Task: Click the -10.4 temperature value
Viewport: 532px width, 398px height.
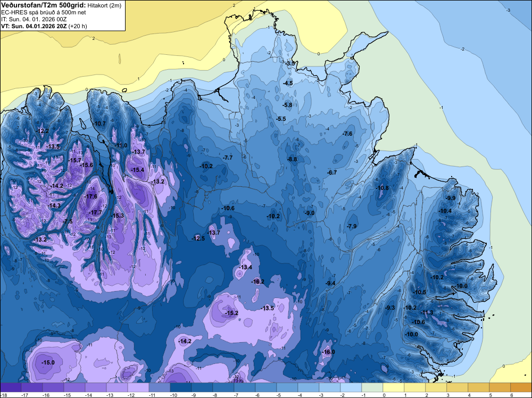Action: pos(445,211)
